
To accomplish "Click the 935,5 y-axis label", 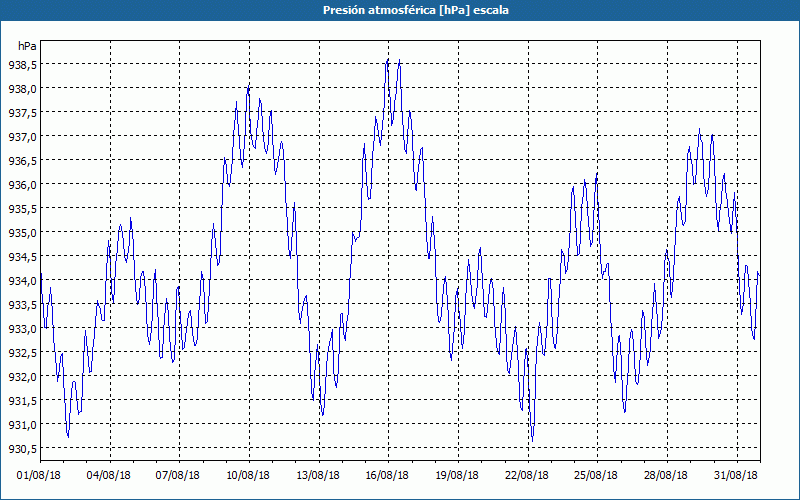I will click(22, 209).
